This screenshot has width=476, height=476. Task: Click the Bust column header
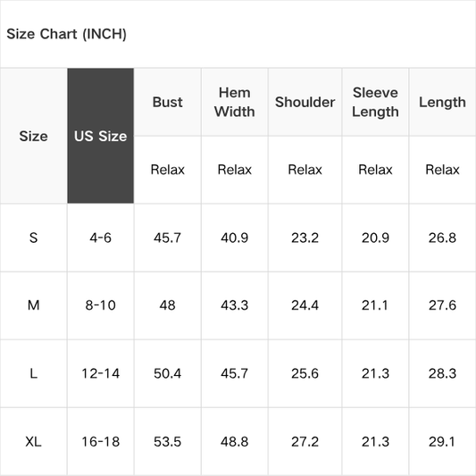point(168,102)
